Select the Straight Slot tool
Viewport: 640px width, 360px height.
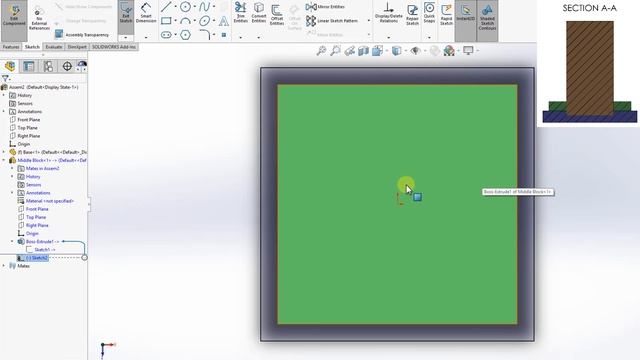[x=166, y=35]
